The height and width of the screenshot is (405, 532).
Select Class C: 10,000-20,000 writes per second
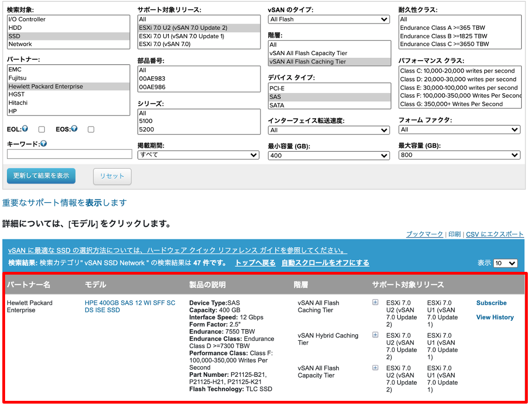[460, 71]
